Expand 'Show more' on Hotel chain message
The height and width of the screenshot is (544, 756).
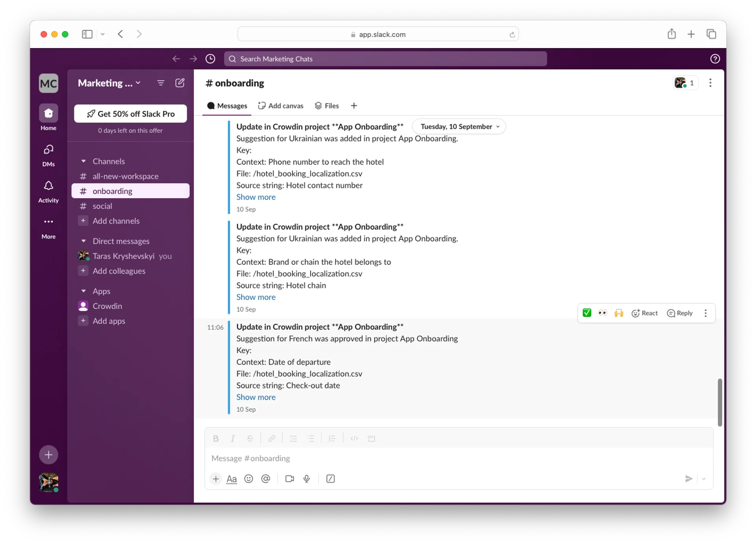pos(256,297)
